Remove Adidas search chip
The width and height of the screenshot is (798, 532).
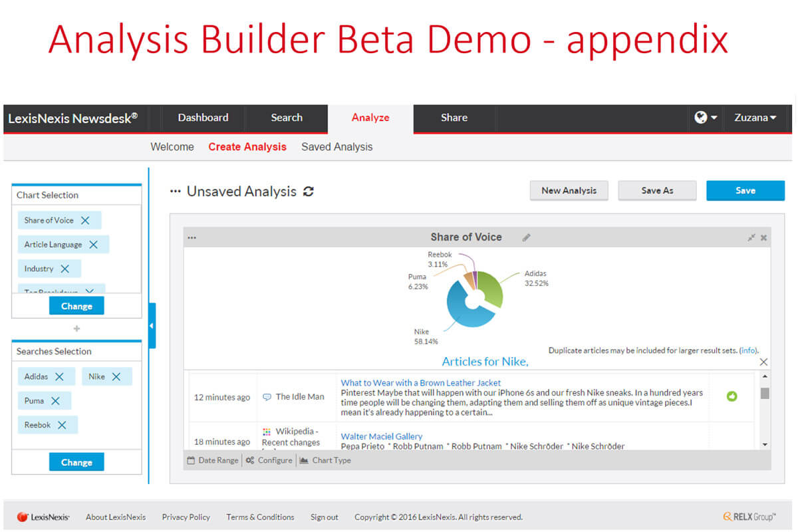(59, 376)
